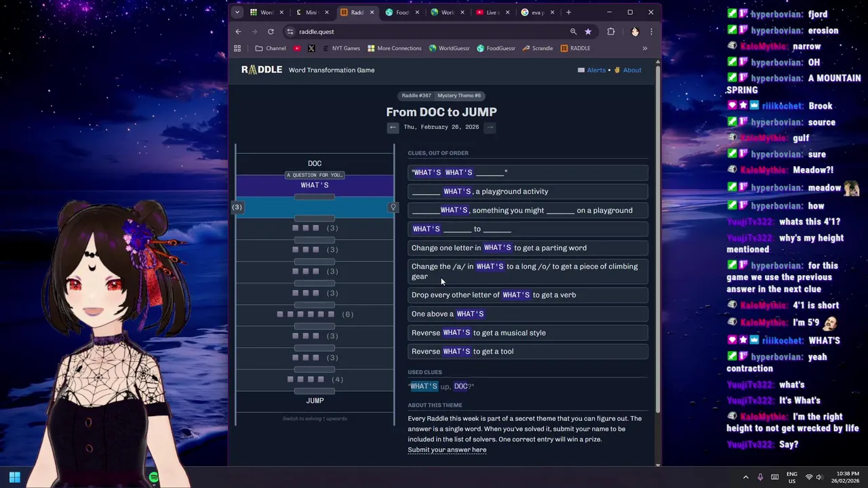This screenshot has width=868, height=488.
Task: Go to the next day's Raddle
Action: pos(490,127)
